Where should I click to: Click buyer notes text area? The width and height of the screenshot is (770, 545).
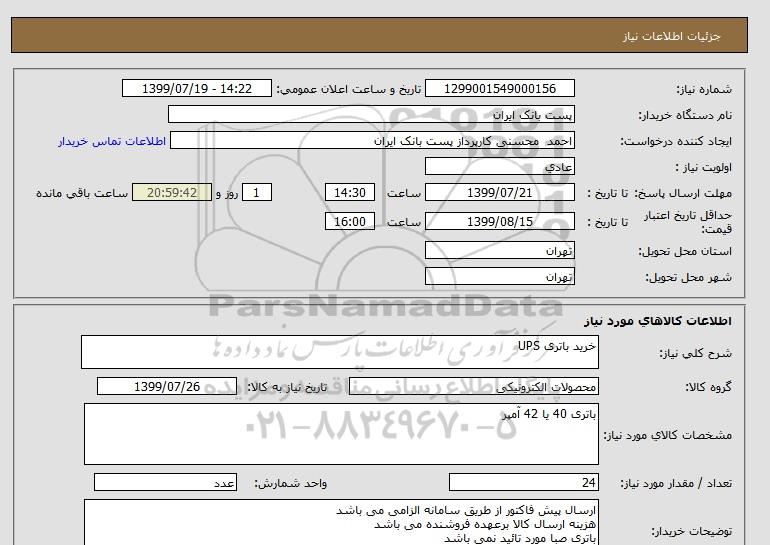tap(341, 523)
